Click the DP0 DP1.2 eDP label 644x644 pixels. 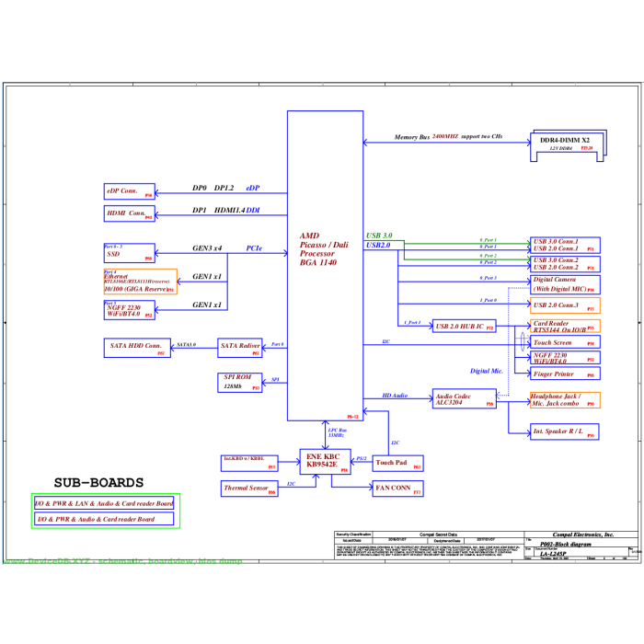(x=226, y=188)
